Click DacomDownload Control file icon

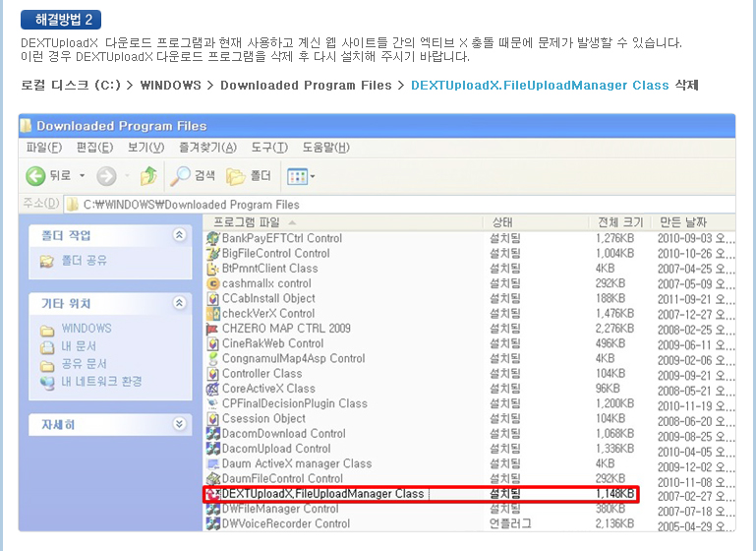(212, 433)
